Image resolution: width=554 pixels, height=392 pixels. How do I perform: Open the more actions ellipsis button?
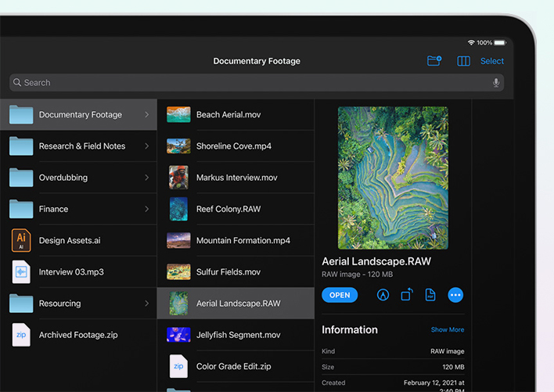click(x=455, y=295)
